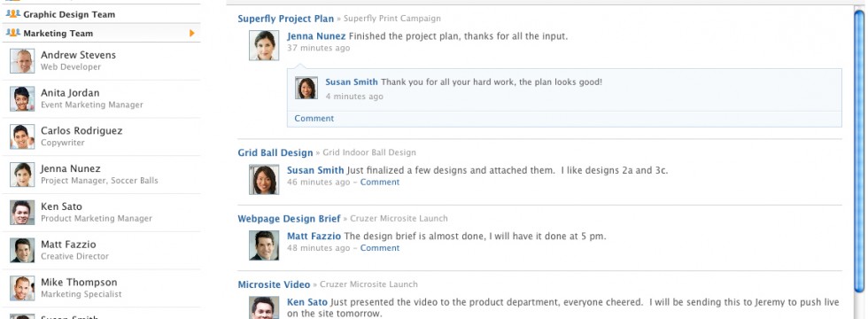Click Comment under Susan Smith's reply box
The height and width of the screenshot is (319, 868).
(x=314, y=119)
